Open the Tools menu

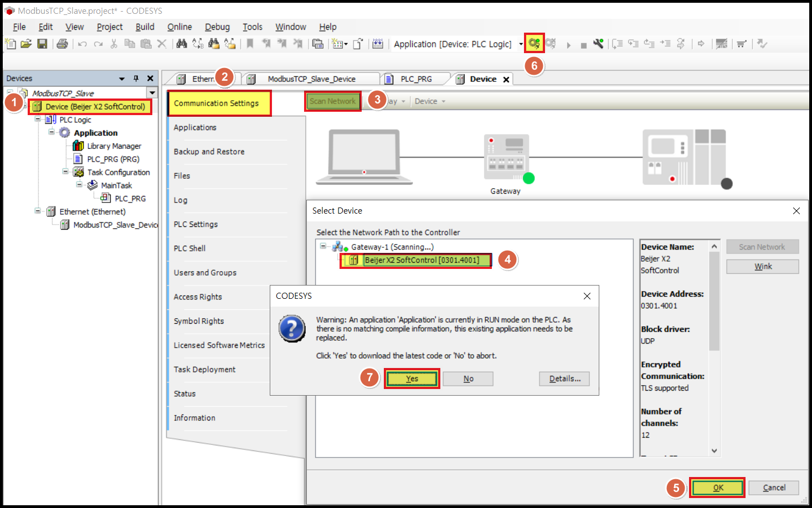point(253,27)
